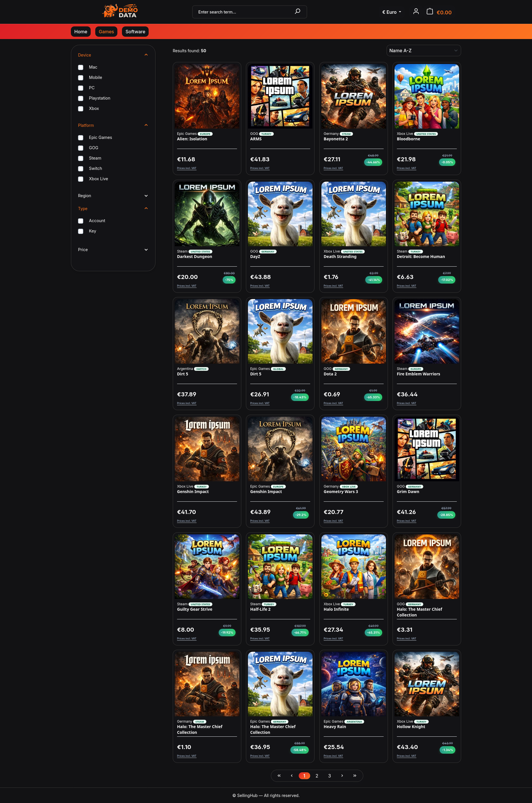The width and height of the screenshot is (532, 803).
Task: Open the Heavy Rain cover image
Action: coord(354,684)
